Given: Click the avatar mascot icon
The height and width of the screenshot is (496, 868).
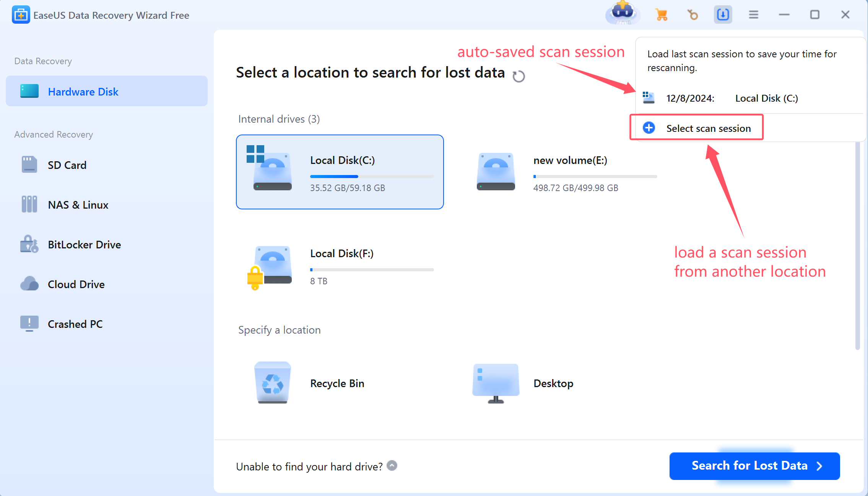Looking at the screenshot, I should click(x=623, y=13).
